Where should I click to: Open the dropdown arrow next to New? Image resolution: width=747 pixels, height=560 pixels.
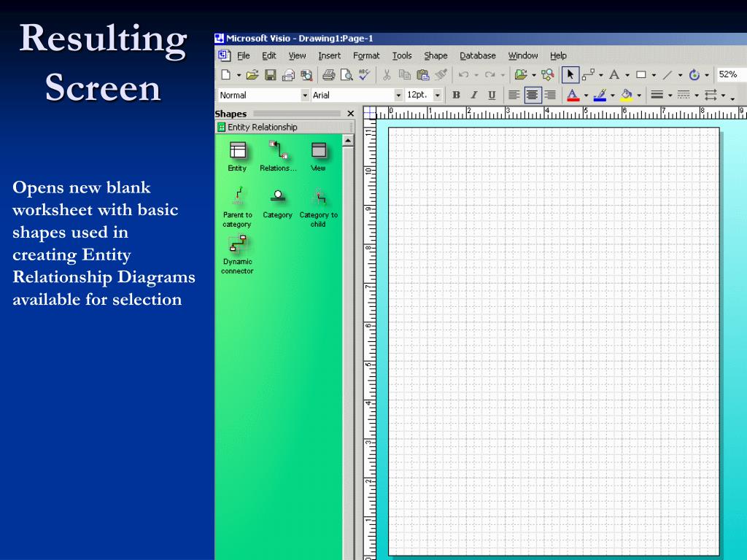239,75
